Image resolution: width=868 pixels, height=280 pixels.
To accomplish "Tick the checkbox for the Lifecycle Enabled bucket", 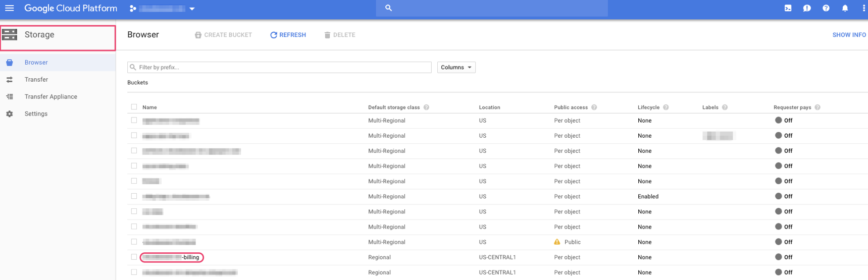I will tap(134, 196).
